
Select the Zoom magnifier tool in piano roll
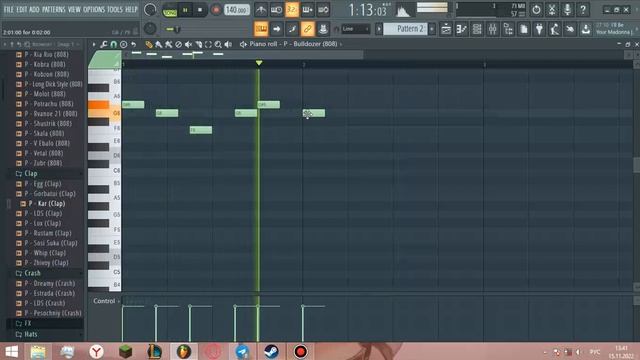pyautogui.click(x=218, y=44)
